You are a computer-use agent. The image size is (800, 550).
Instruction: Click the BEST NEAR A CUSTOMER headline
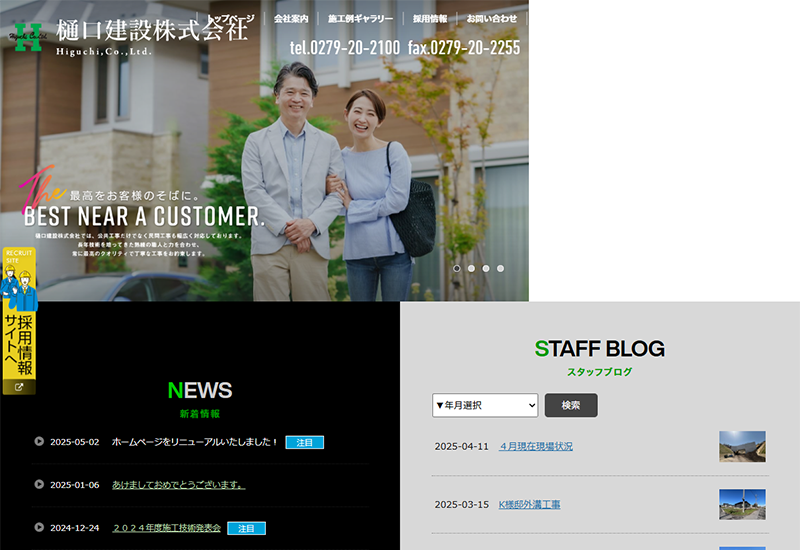(144, 216)
